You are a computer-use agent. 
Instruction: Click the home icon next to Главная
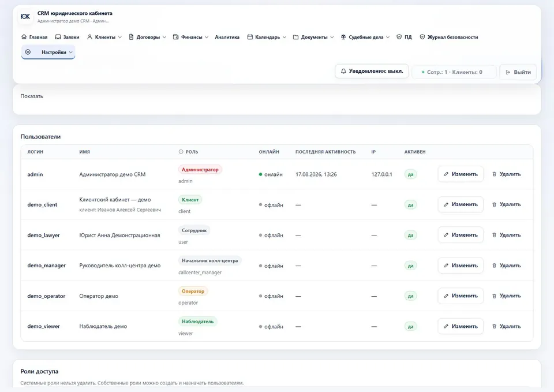pyautogui.click(x=24, y=37)
